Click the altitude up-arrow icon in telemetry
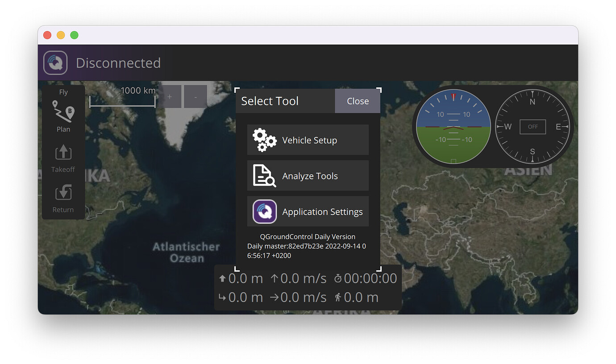 (222, 279)
